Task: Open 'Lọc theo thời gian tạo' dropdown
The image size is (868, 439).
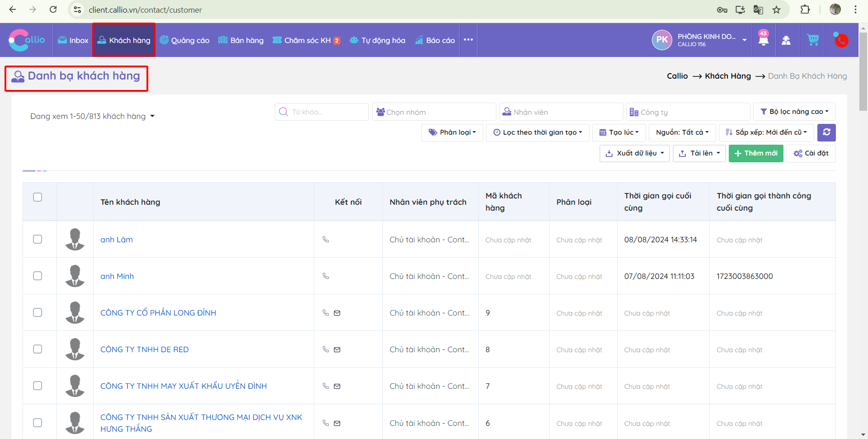Action: click(x=538, y=132)
